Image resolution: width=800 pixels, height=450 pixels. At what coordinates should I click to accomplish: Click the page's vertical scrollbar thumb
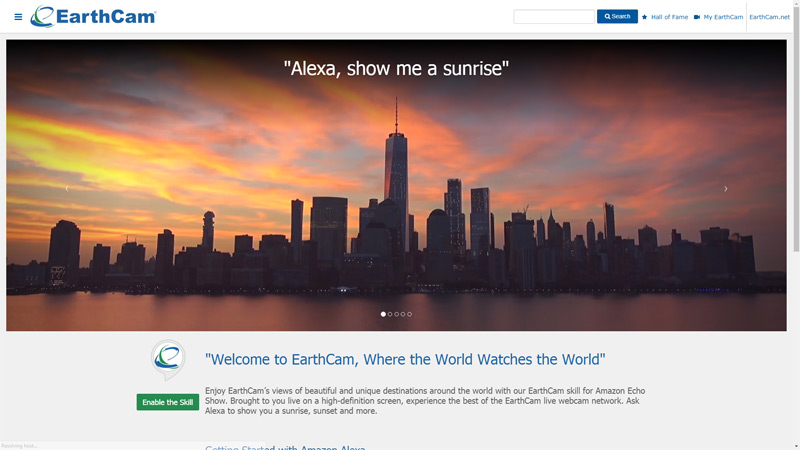pyautogui.click(x=796, y=128)
